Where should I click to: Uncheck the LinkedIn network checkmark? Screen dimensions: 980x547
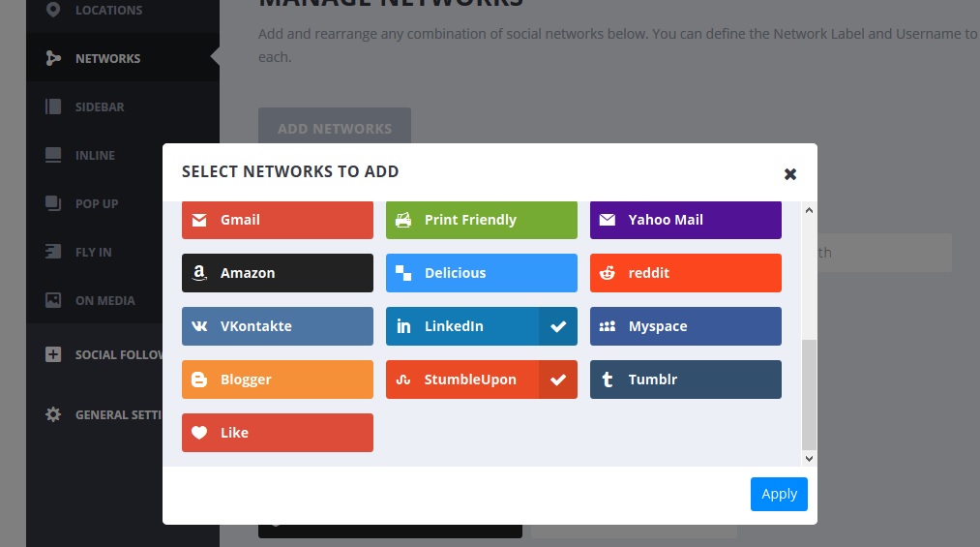[558, 326]
